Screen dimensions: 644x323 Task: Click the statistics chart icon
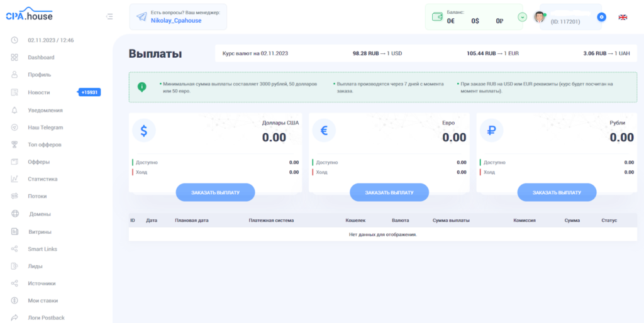[14, 179]
